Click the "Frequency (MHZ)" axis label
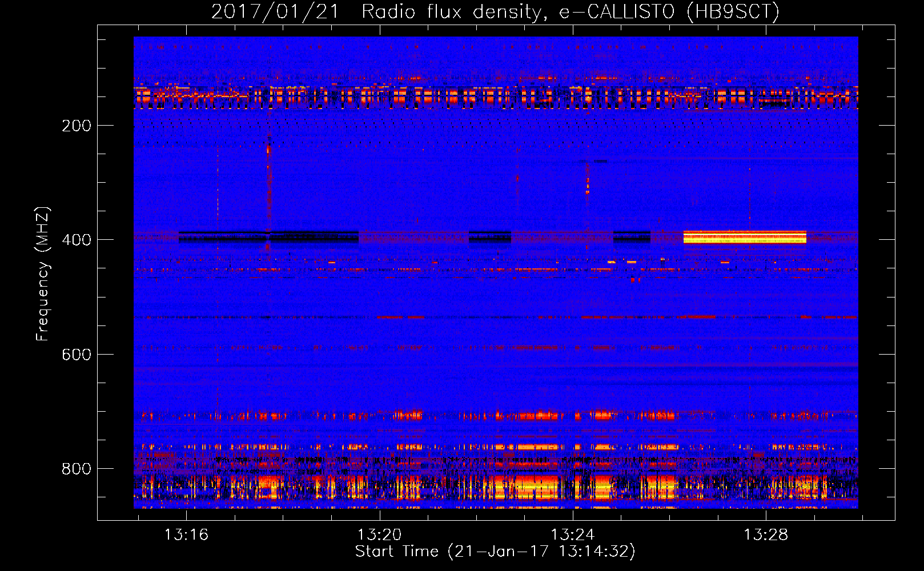 coord(43,274)
